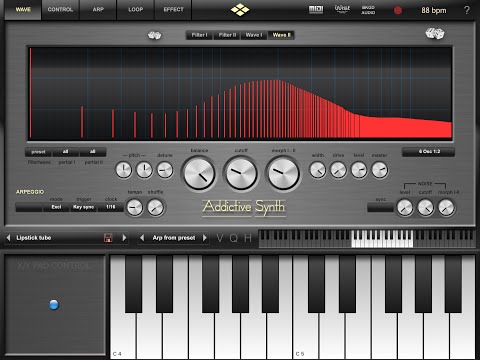Image resolution: width=480 pixels, height=360 pixels.
Task: Click the width knob
Action: tap(318, 170)
